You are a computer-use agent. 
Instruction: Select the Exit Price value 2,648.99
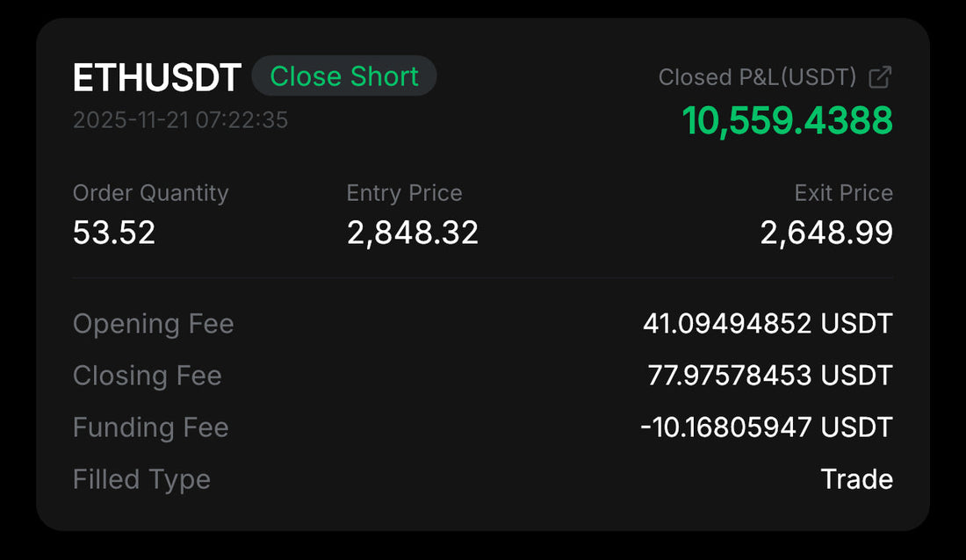click(826, 233)
